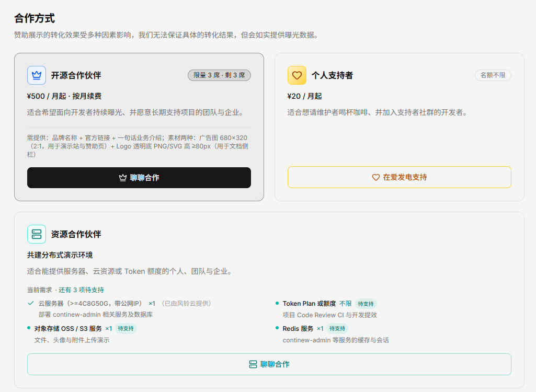Click the 名额不限 badge
The image size is (536, 392).
click(493, 75)
